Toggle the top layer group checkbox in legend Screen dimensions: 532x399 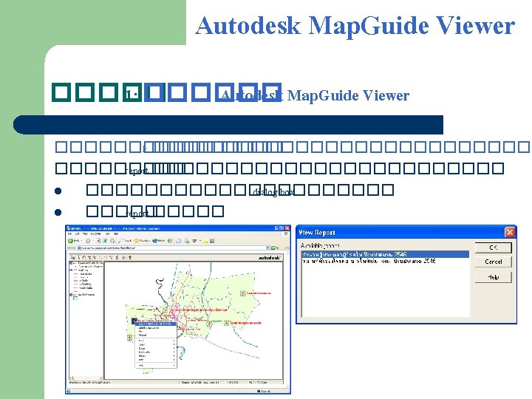click(x=71, y=263)
